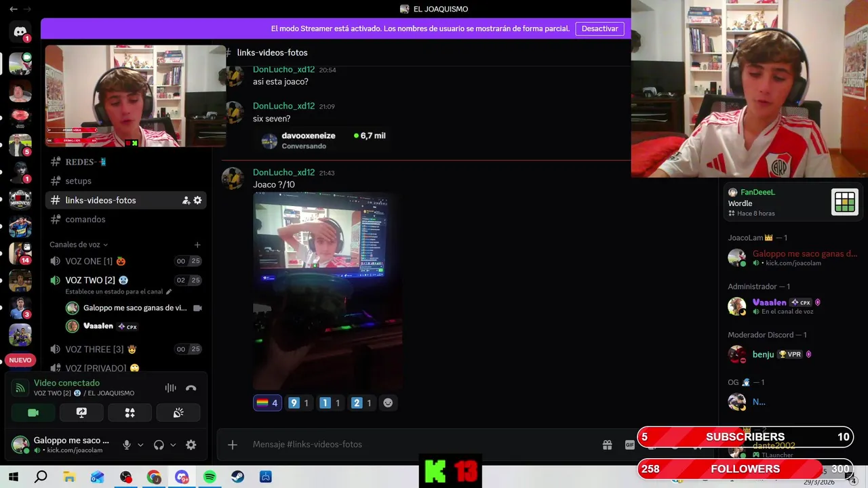This screenshot has width=868, height=488.
Task: Create a new voice channel with plus
Action: click(x=197, y=245)
